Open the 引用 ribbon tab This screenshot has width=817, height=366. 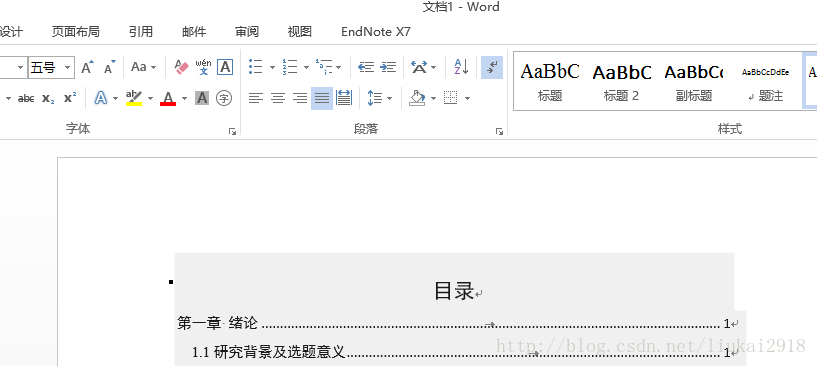141,32
